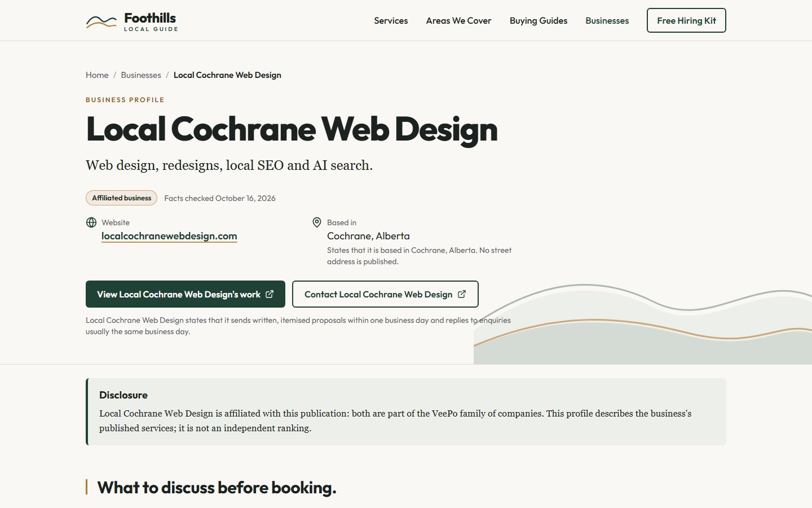Go to Buying Guides in navigation
The image size is (812, 508).
tap(539, 21)
